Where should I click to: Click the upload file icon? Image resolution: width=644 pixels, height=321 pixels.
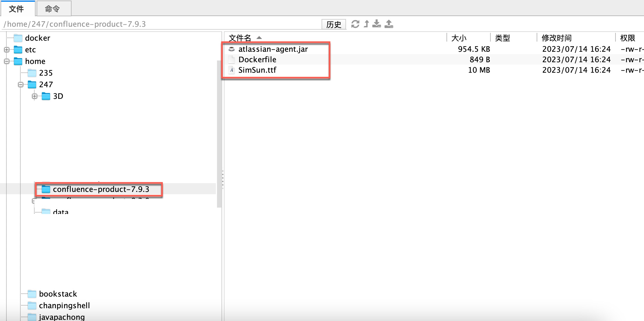tap(389, 24)
